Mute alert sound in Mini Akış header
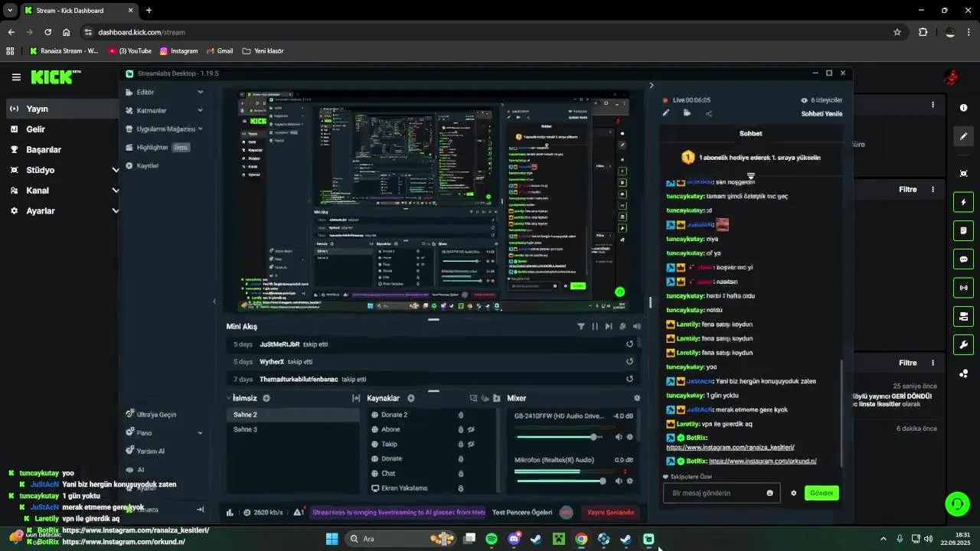 (x=636, y=326)
